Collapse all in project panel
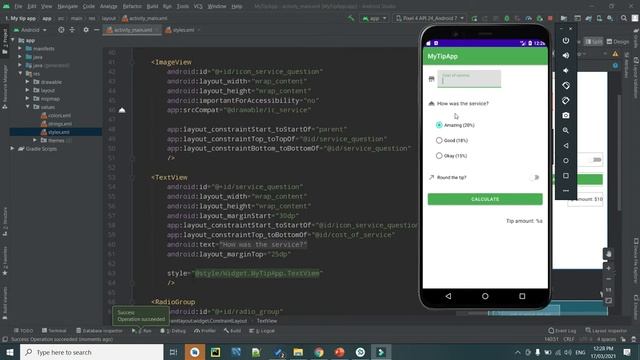 [72, 30]
